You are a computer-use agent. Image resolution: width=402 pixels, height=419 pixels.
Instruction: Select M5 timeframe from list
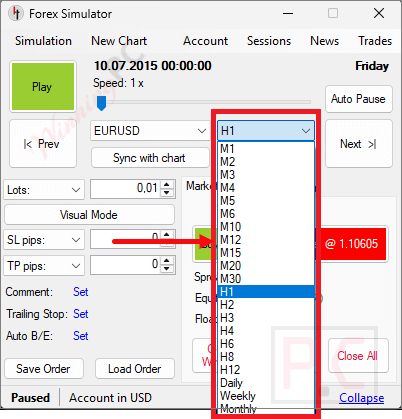tap(266, 201)
